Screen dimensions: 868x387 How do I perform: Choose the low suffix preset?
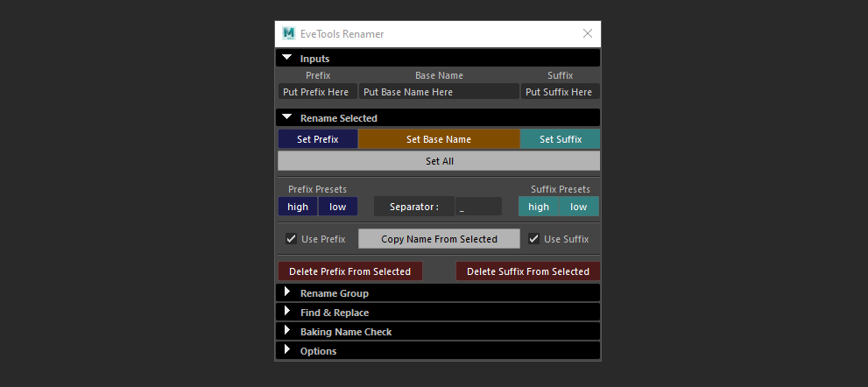[x=578, y=207]
